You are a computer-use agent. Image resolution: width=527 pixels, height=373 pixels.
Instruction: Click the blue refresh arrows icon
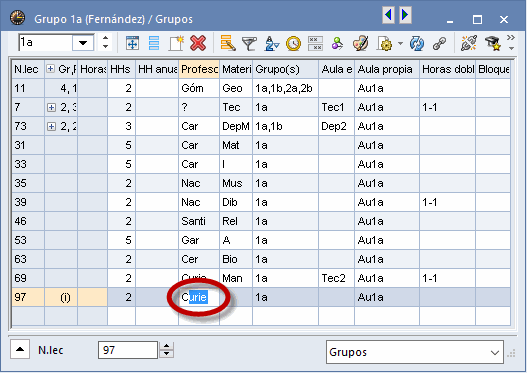point(417,44)
